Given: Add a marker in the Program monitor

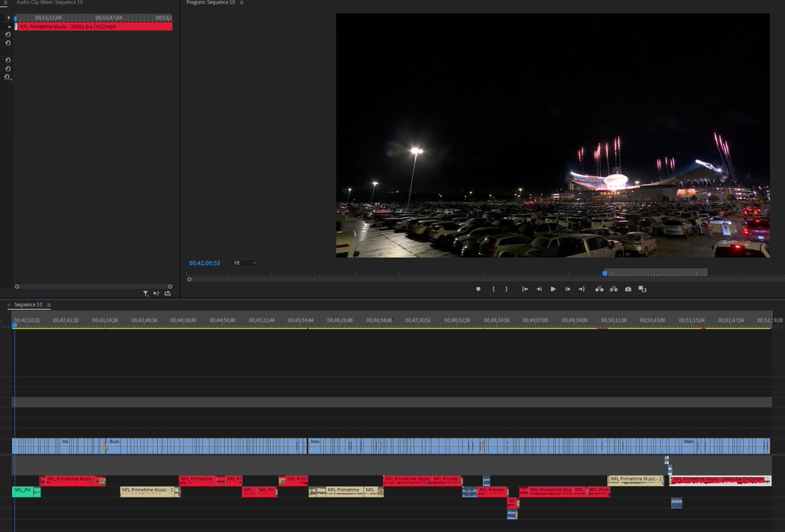Looking at the screenshot, I should coord(478,289).
